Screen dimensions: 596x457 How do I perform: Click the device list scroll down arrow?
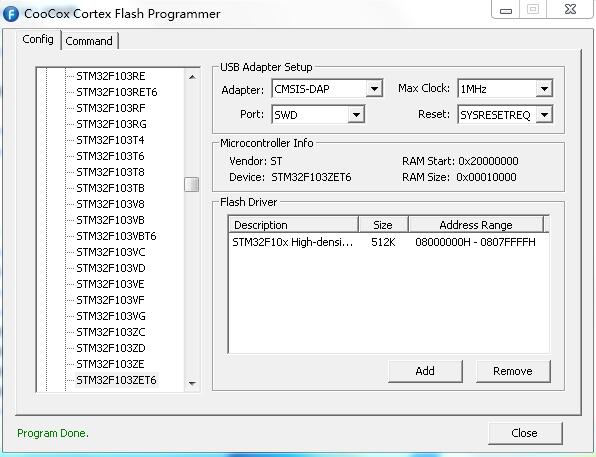coord(192,383)
